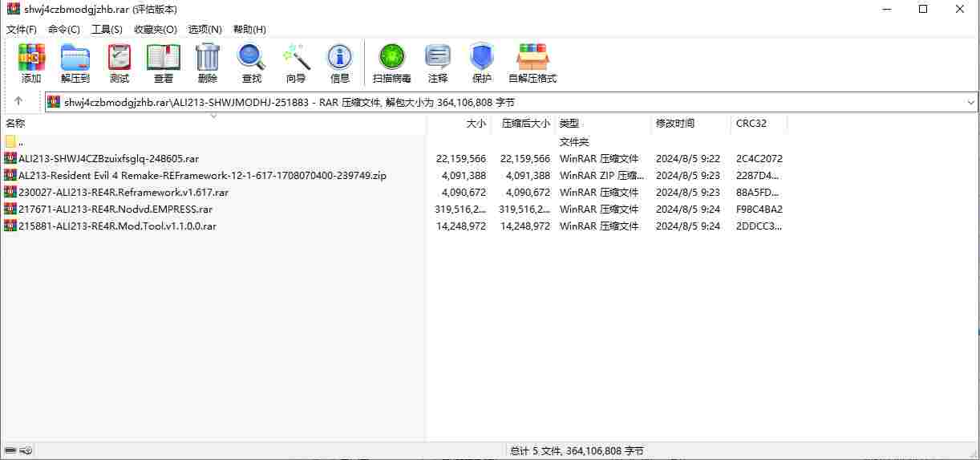Click the 删除 (Delete) trash icon
Image resolution: width=980 pixels, height=460 pixels.
tap(208, 57)
